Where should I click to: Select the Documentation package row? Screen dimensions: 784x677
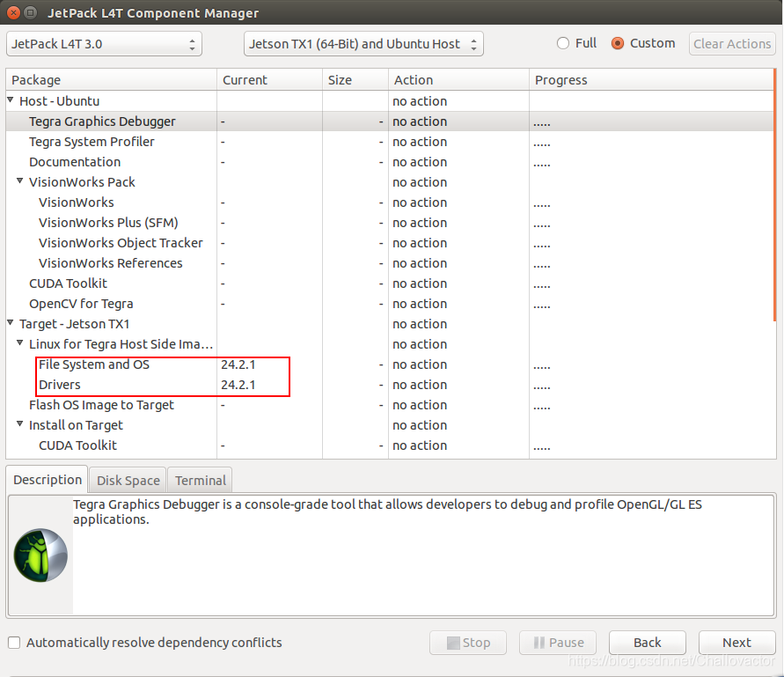(390, 162)
